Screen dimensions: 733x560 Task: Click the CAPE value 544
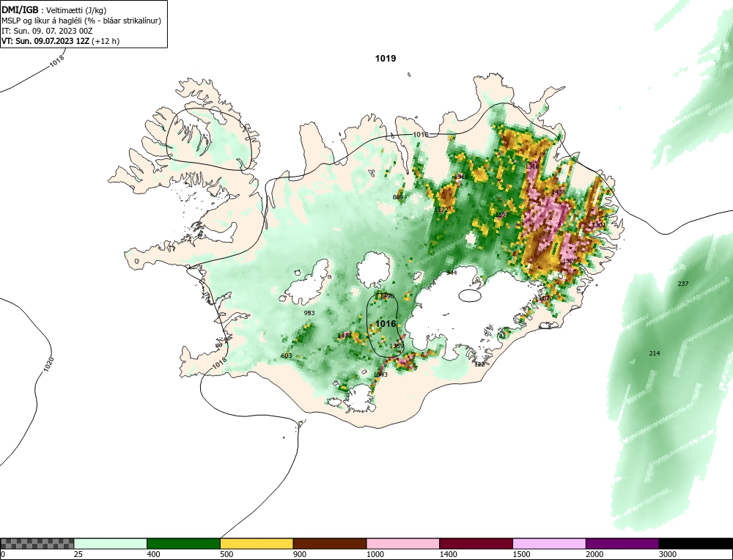(x=451, y=273)
